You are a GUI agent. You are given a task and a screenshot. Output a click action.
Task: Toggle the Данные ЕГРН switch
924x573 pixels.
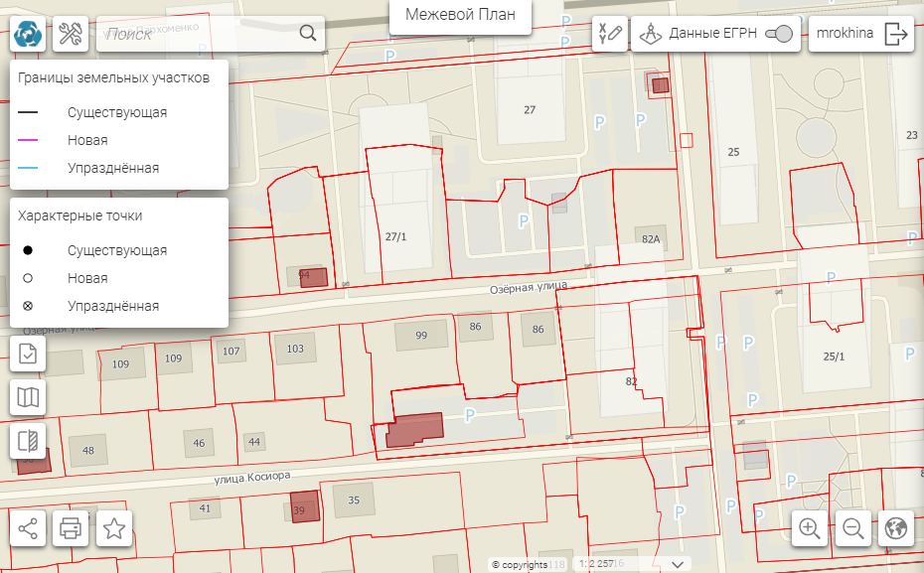[x=783, y=34]
